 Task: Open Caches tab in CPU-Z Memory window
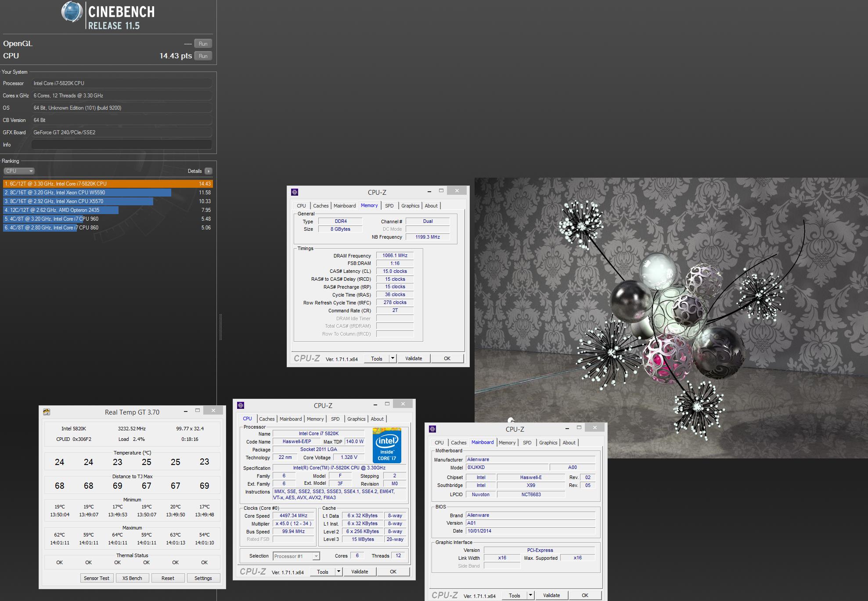pyautogui.click(x=321, y=206)
